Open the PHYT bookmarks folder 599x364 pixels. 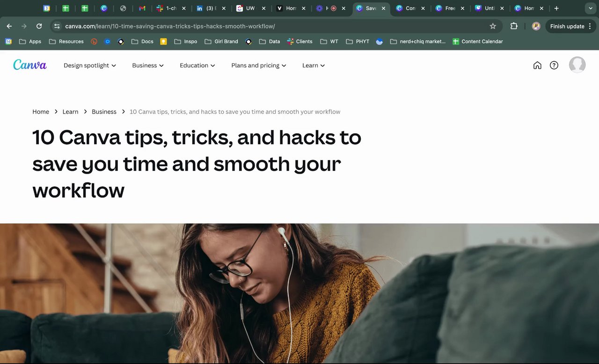coord(358,41)
